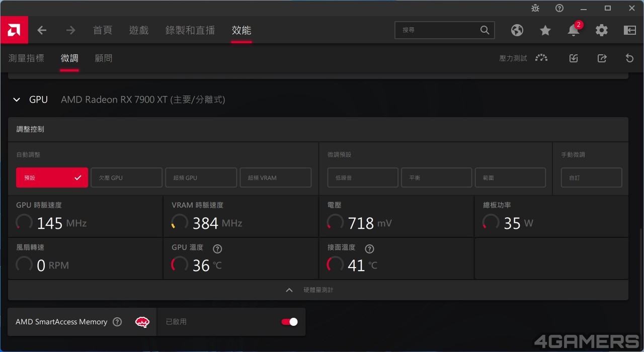
Task: Open the bug report tool icon
Action: 535,8
